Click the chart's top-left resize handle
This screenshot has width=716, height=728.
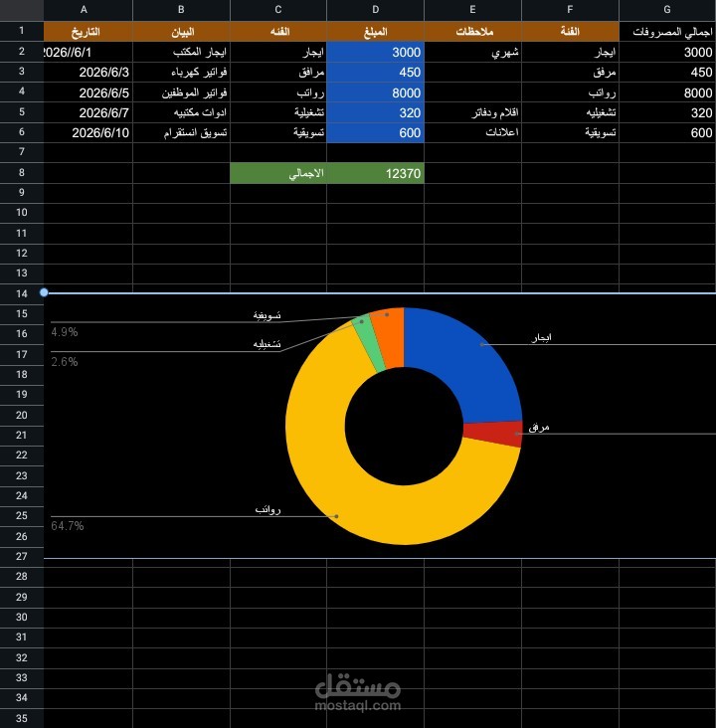pos(44,292)
